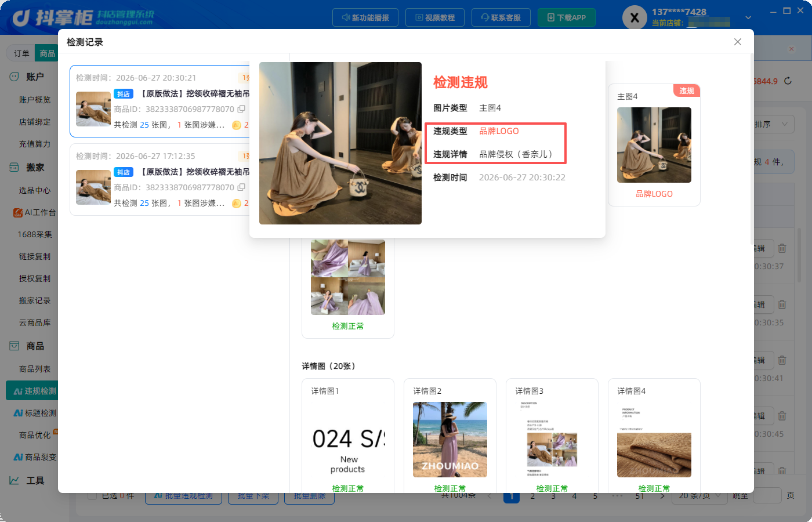
Task: Copy product ID in 20:30:21 record
Action: 241,109
